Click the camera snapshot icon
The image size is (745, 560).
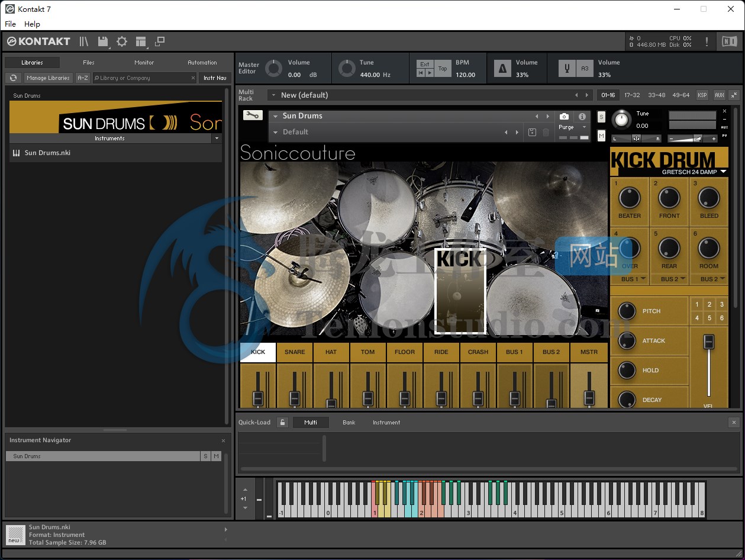tap(564, 117)
